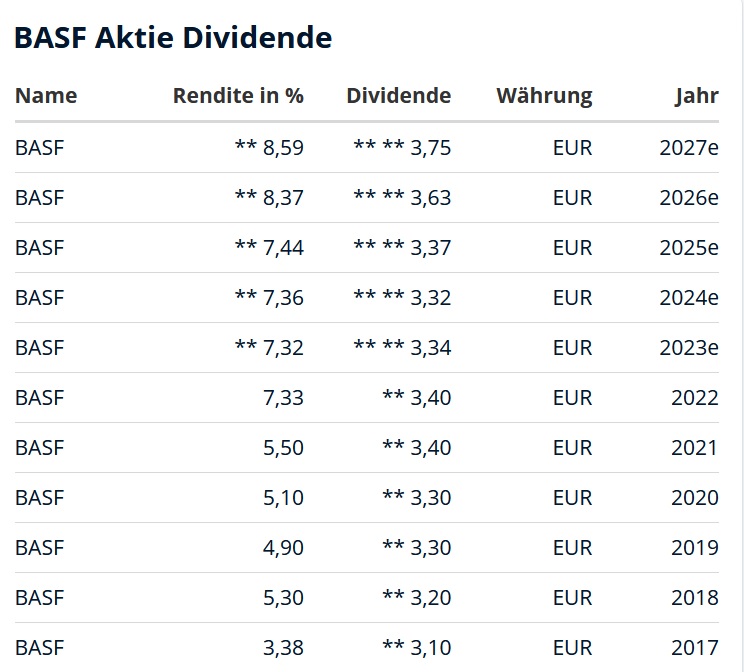Select the 3,38 yield for 2017
Image resolution: width=744 pixels, height=672 pixels.
click(283, 648)
